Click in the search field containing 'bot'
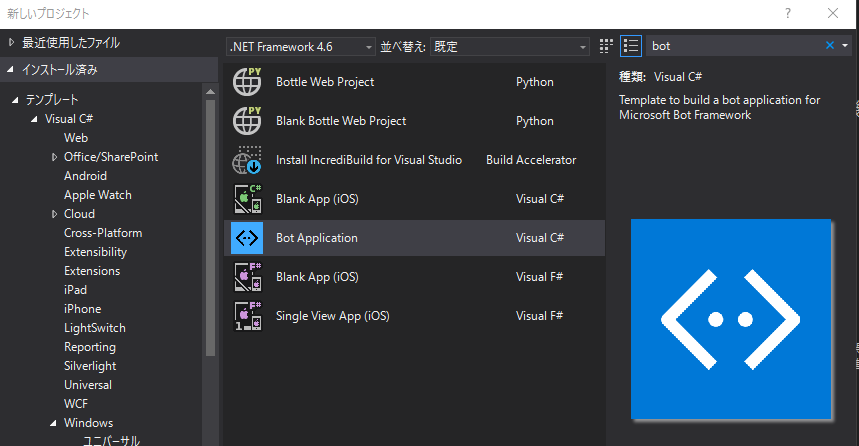Image resolution: width=859 pixels, height=446 pixels. (734, 46)
